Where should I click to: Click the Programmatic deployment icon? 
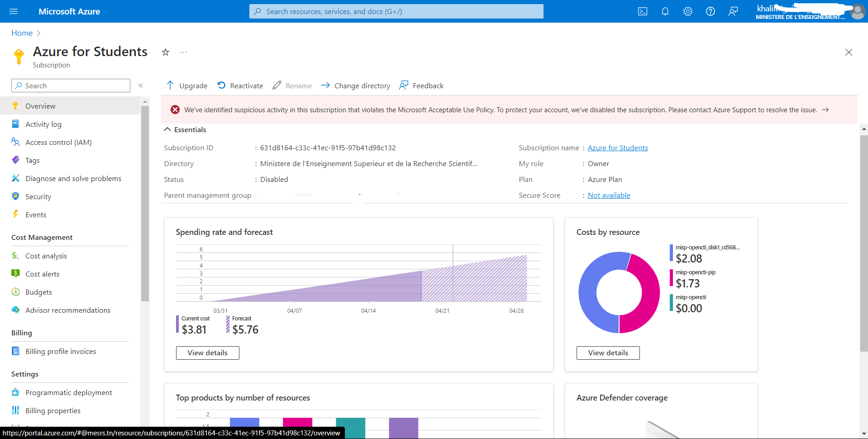pyautogui.click(x=15, y=392)
